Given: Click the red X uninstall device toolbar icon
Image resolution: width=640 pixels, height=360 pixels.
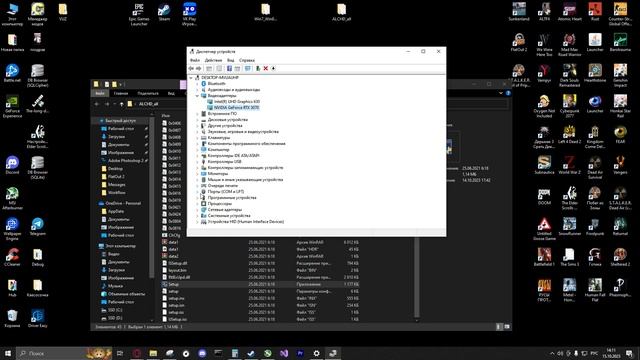Looking at the screenshot, I should click(266, 69).
